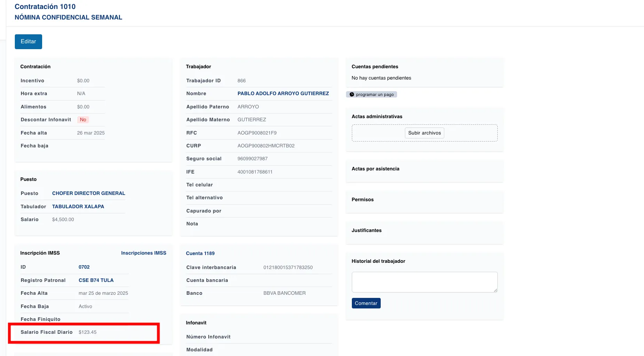The height and width of the screenshot is (356, 644).
Task: Click the RFC value AOGP9008021F9
Action: click(257, 133)
